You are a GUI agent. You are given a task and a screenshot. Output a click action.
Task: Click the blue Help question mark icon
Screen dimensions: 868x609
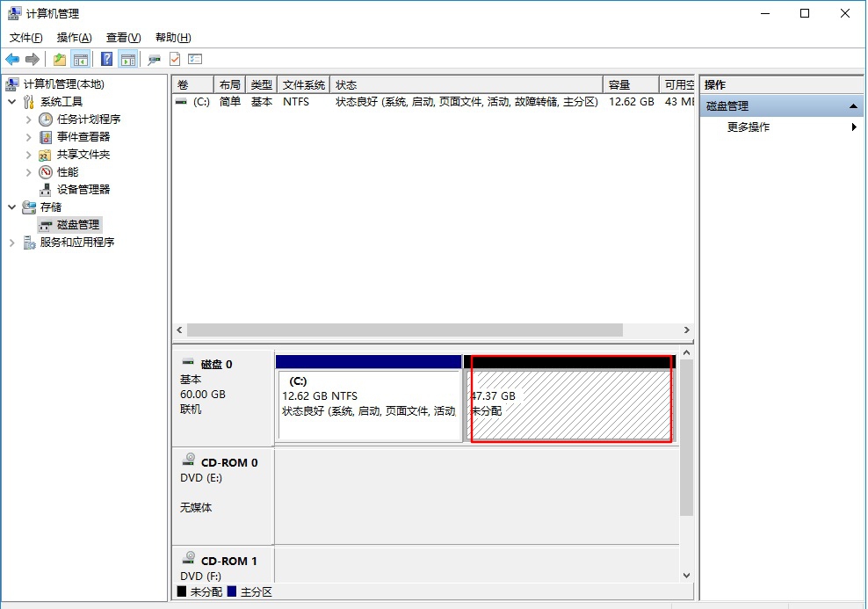point(106,59)
